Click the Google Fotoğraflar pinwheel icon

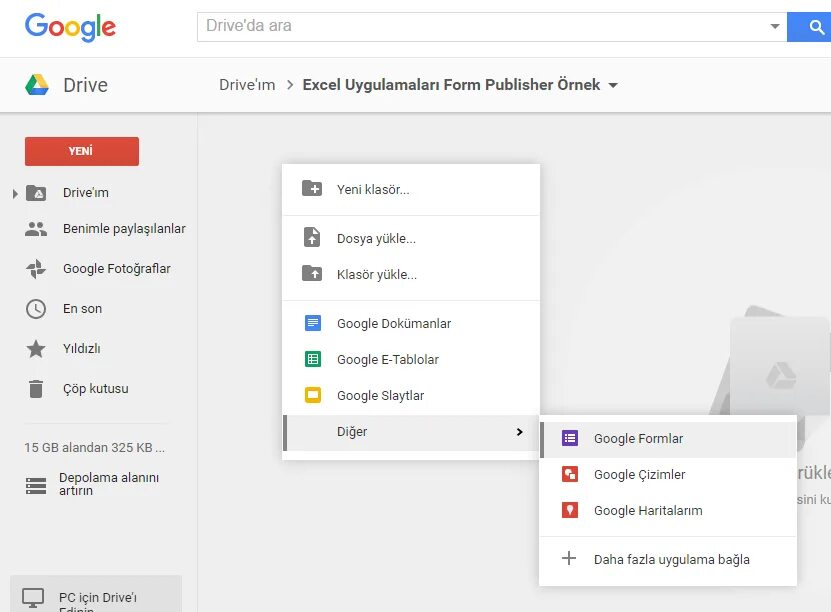36,269
